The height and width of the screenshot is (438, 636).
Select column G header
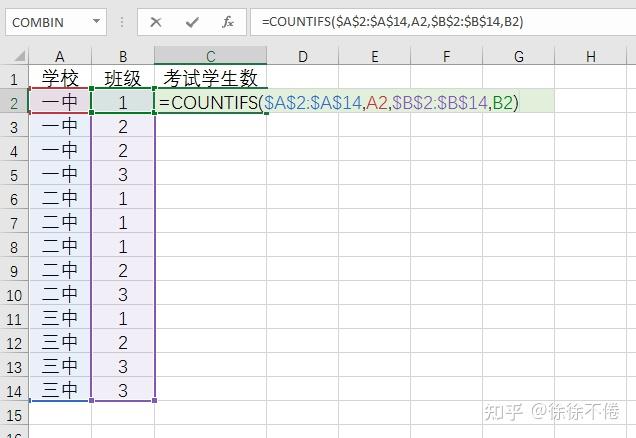point(518,56)
